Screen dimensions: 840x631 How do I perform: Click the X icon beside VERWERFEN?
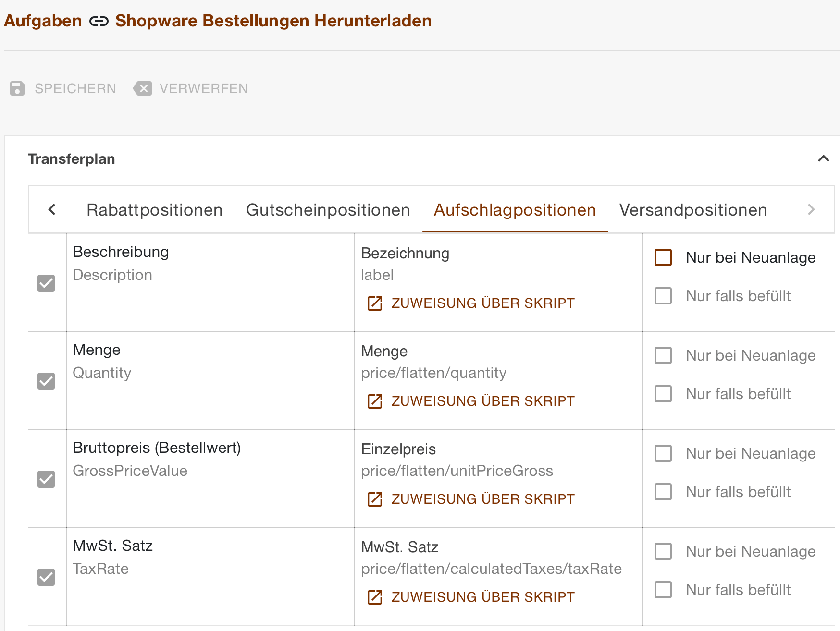(x=143, y=88)
